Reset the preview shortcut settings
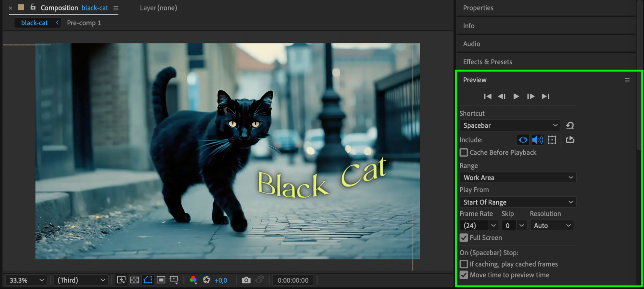This screenshot has height=289, width=644. [x=570, y=126]
